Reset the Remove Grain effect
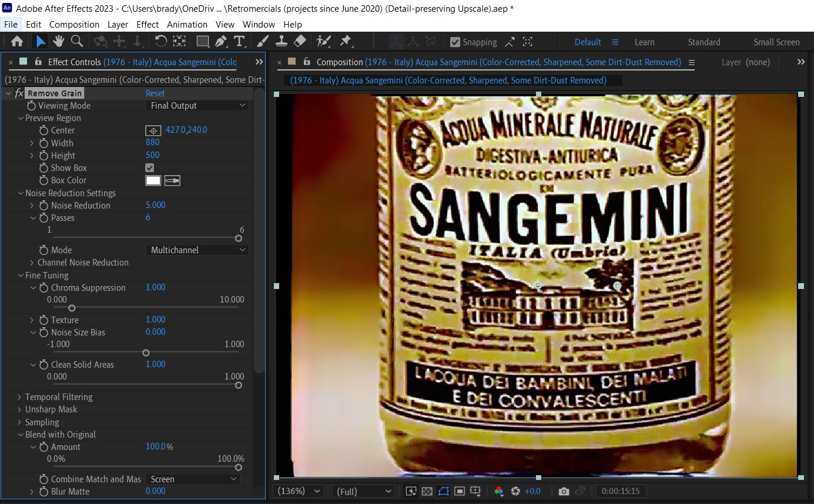Viewport: 814px width, 504px height. coord(155,93)
